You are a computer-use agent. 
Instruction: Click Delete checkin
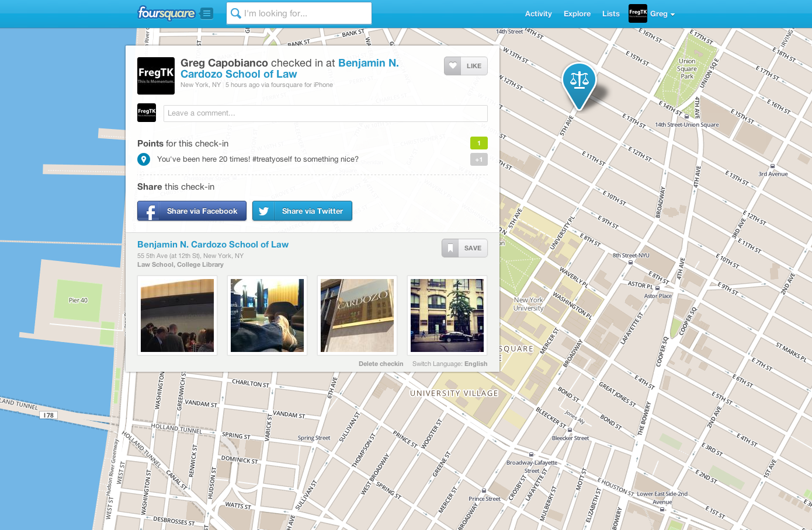pos(381,364)
